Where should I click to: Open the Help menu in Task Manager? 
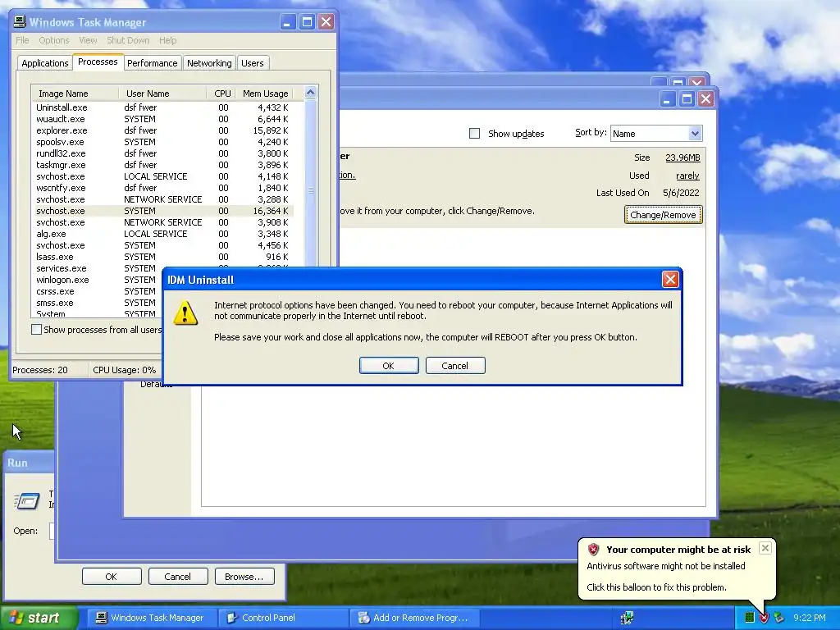click(167, 40)
